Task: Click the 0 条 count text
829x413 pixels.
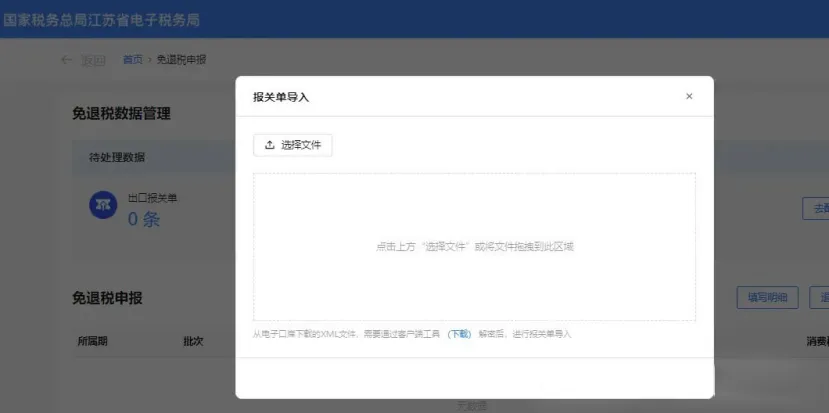Action: click(144, 218)
